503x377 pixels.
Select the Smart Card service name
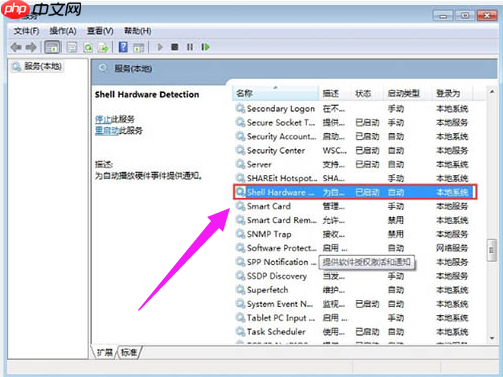(269, 206)
